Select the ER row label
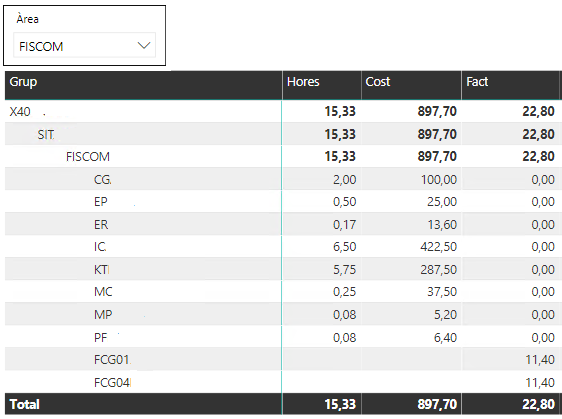 pos(101,225)
